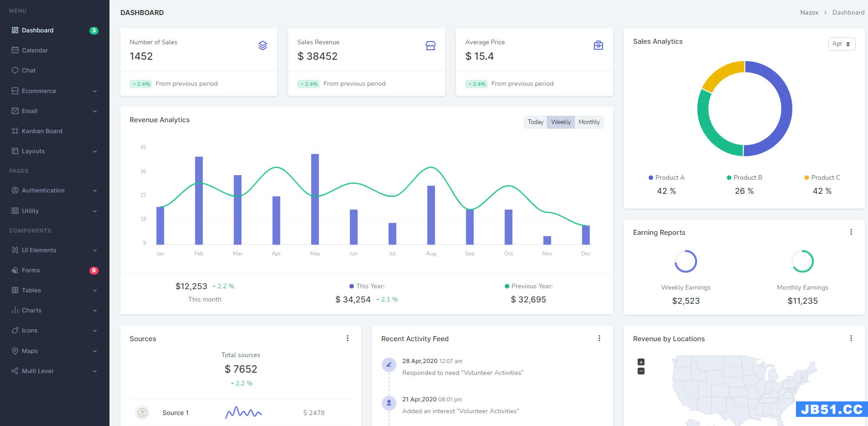Click the Icons menu icon in sidebar
868x426 pixels.
15,330
